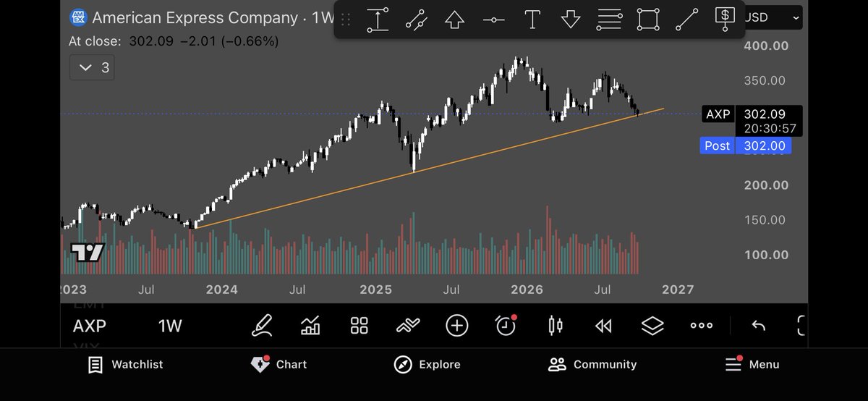Tap the 400.00 price axis label
Viewport: 868px width, 401px height.
[x=766, y=46]
